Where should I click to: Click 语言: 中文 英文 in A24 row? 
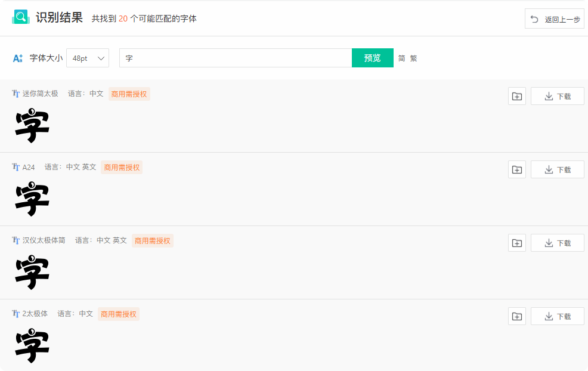tap(70, 167)
